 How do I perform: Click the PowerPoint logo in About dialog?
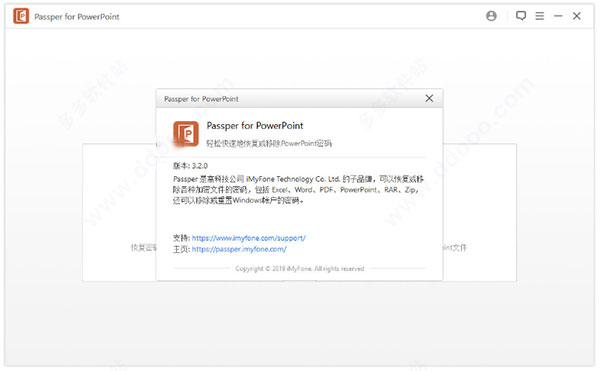coord(186,134)
